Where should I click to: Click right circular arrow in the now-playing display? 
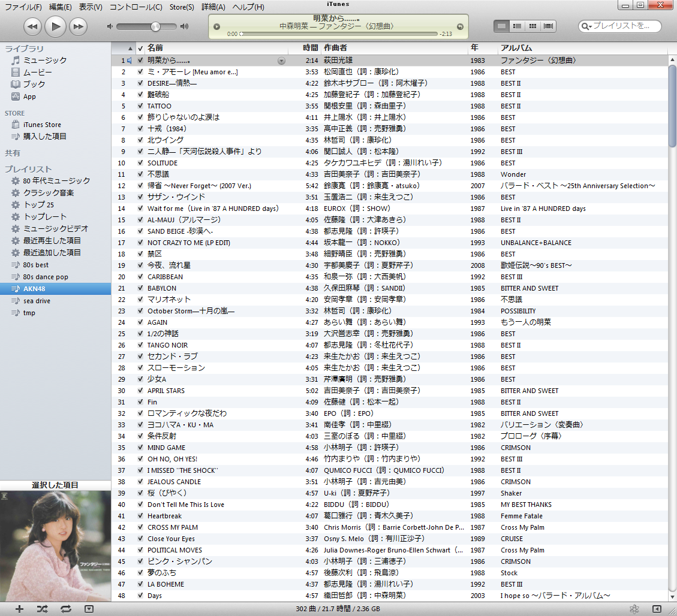coord(461,27)
